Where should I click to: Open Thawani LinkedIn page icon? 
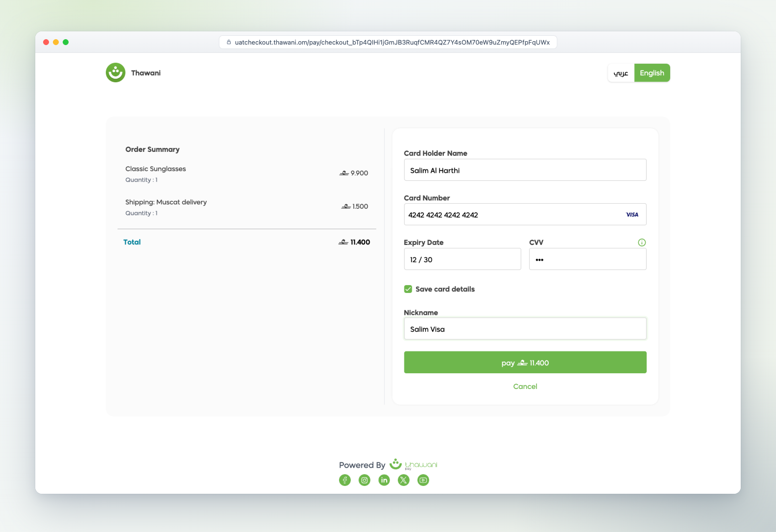[384, 480]
